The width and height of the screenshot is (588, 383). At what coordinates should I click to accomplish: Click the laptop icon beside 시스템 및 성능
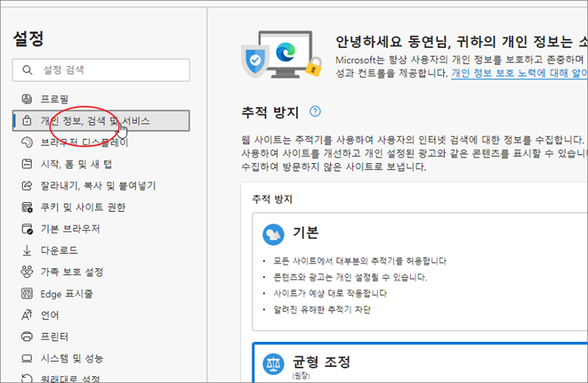coord(27,359)
